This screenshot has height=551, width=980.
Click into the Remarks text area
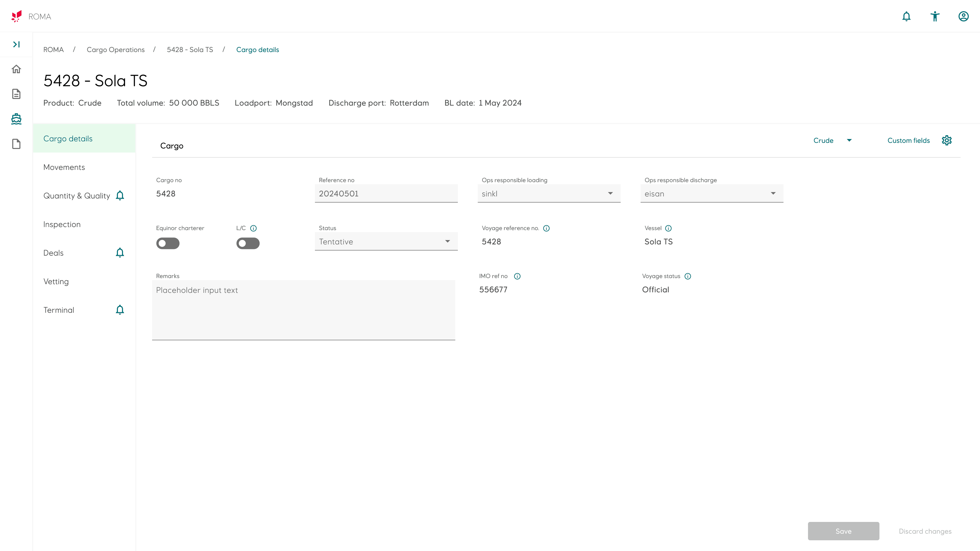point(303,310)
